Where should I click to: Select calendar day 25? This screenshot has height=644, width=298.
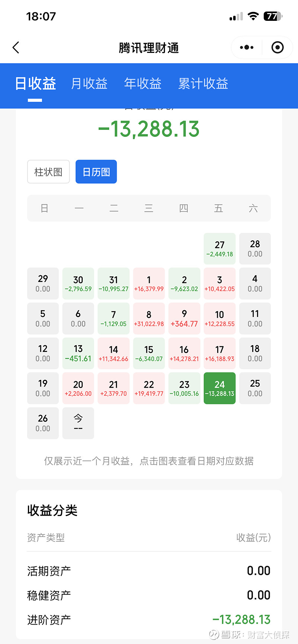(255, 388)
